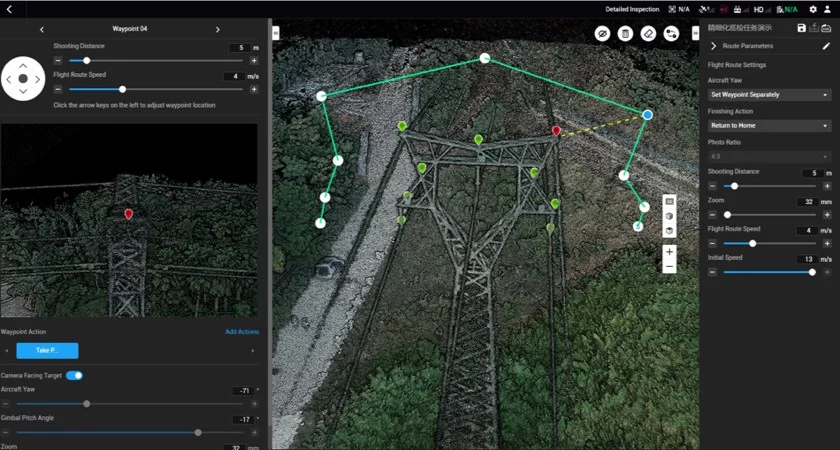The image size is (840, 450).
Task: Click the Aircraft Yaw -71 value field
Action: pos(243,391)
